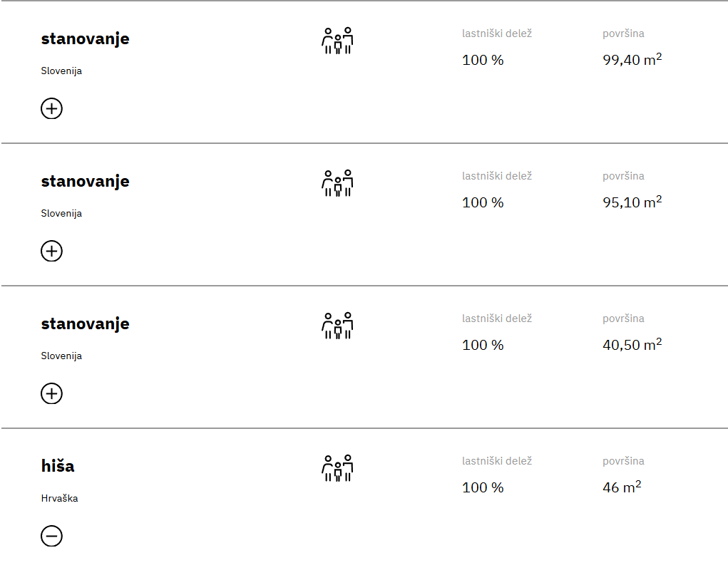Click the Hrvaška country label
Viewport: 728px width, 585px height.
59,498
